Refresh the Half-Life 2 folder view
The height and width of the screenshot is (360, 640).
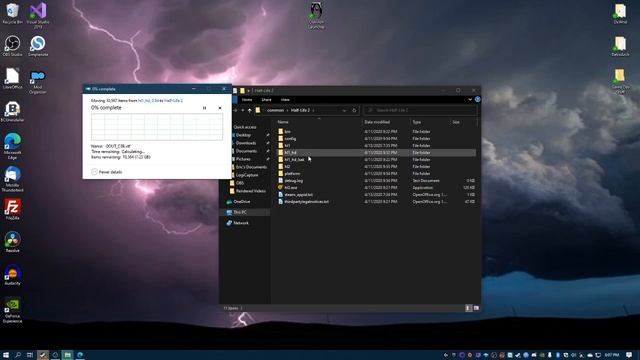(x=354, y=110)
